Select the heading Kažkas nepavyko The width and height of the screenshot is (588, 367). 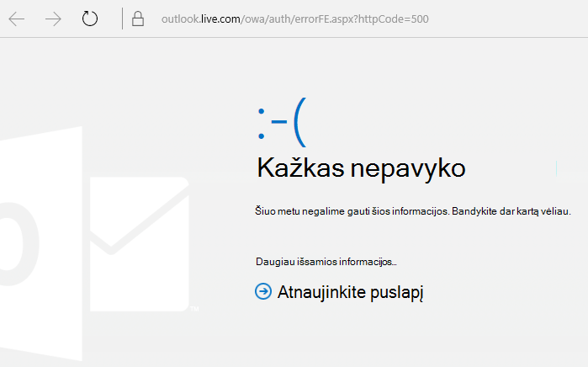coord(361,168)
